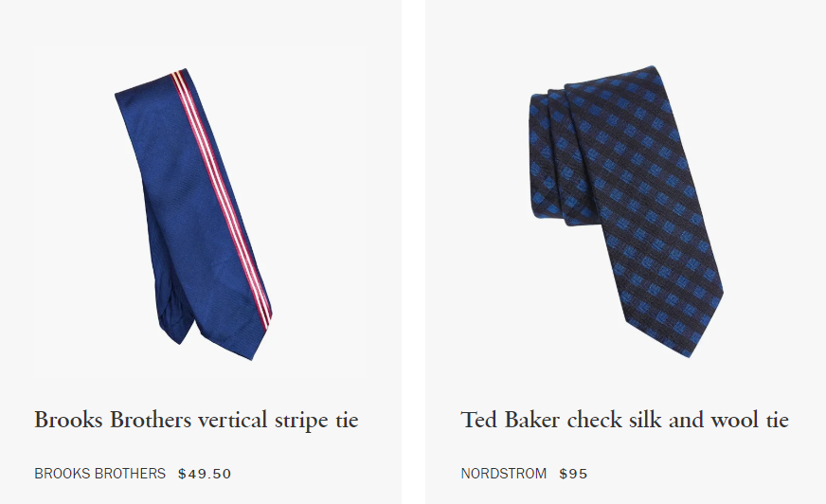Open the 'Brooks Brothers vertical stripe tie' title link
Screen dimensions: 826x504
tap(196, 421)
